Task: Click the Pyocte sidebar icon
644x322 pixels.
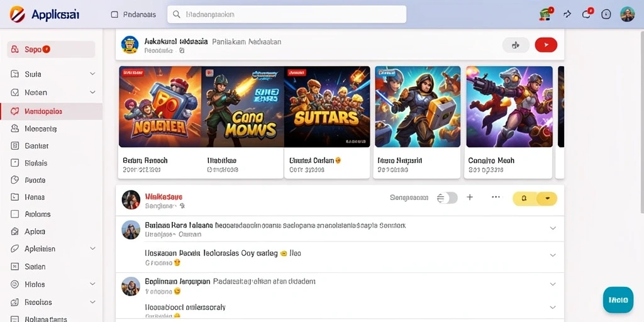Action: pos(15,180)
